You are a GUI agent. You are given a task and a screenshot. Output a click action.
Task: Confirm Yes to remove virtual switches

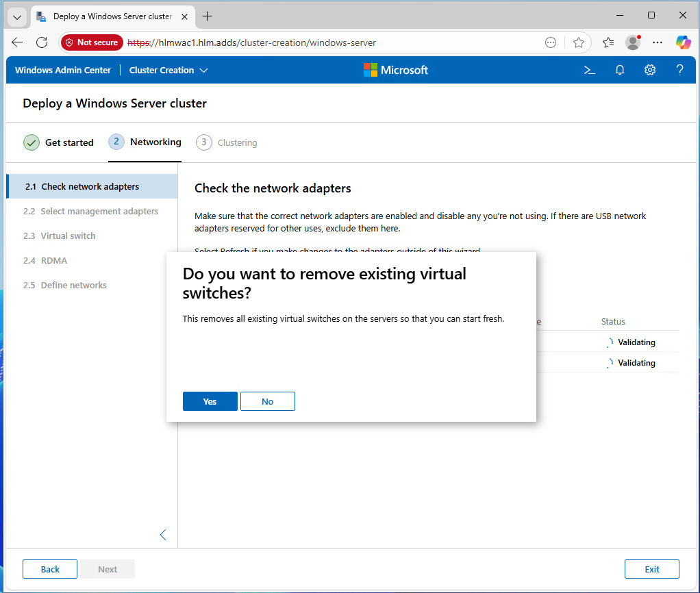(x=210, y=401)
